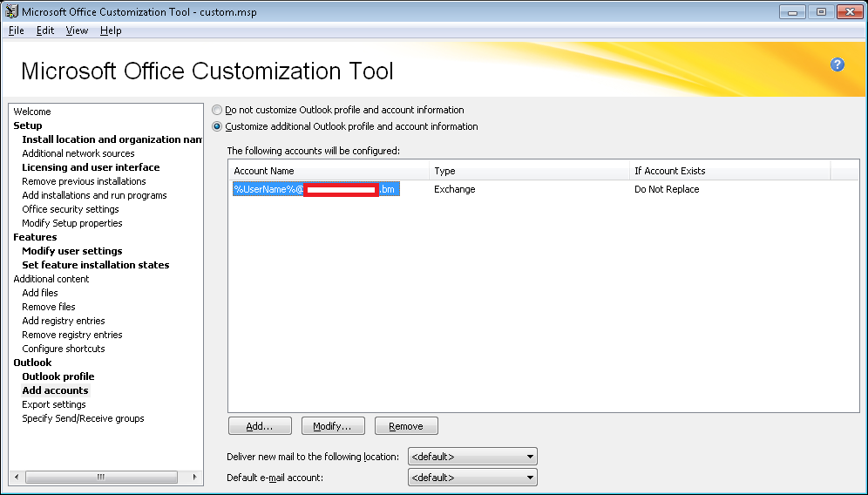This screenshot has height=495, width=868.
Task: Click the Modify... button
Action: tap(332, 426)
